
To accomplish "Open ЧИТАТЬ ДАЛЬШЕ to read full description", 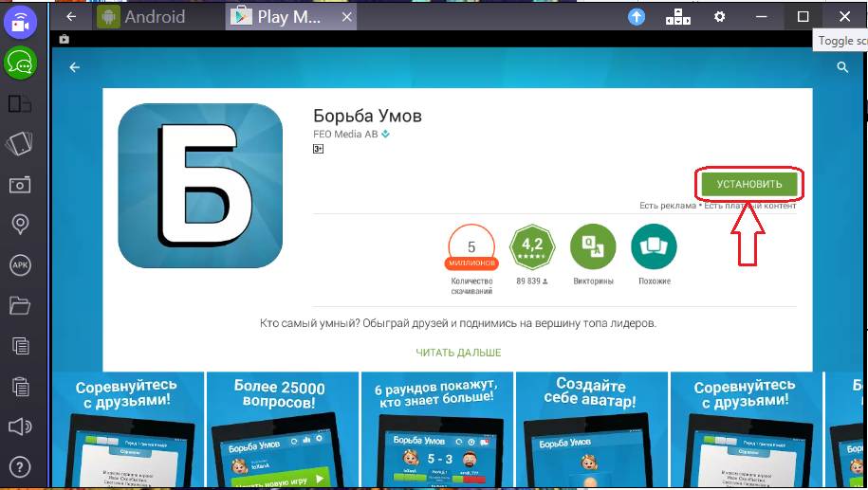I will (458, 353).
